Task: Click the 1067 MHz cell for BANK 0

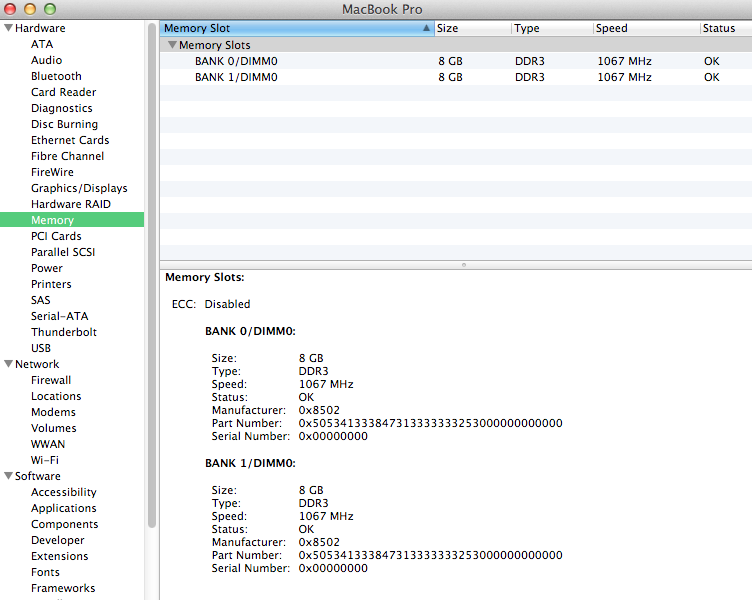Action: point(624,61)
